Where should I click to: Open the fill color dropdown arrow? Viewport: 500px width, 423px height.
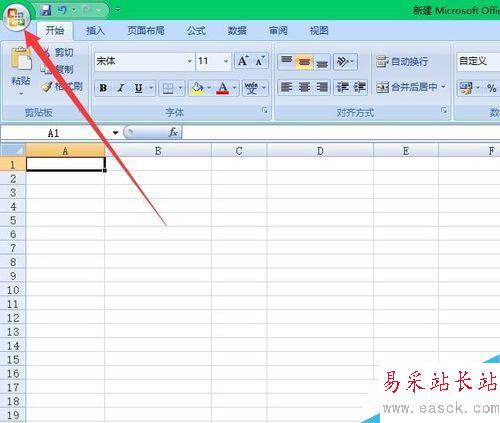point(209,88)
